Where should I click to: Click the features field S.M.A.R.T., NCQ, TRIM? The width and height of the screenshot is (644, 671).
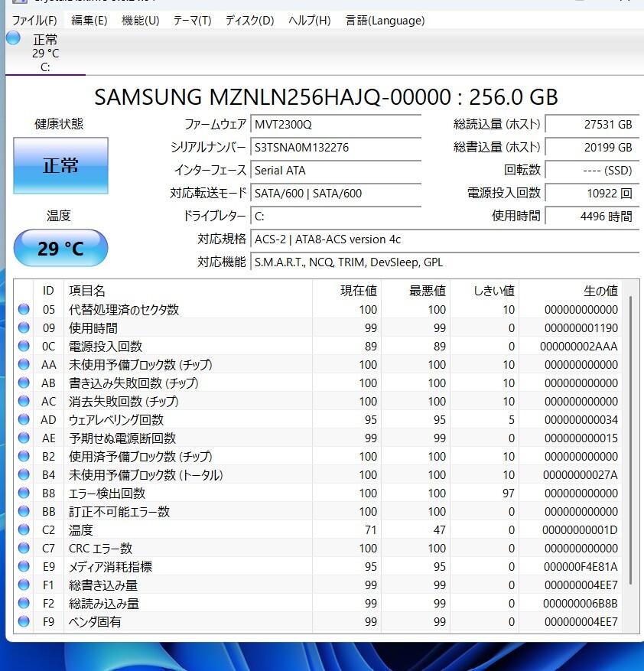pos(444,262)
